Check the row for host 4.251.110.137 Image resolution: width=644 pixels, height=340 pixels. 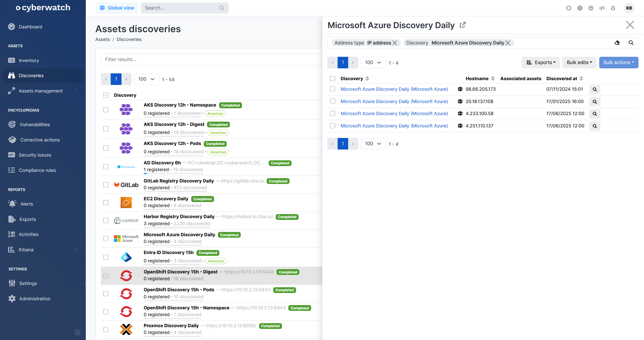[333, 126]
